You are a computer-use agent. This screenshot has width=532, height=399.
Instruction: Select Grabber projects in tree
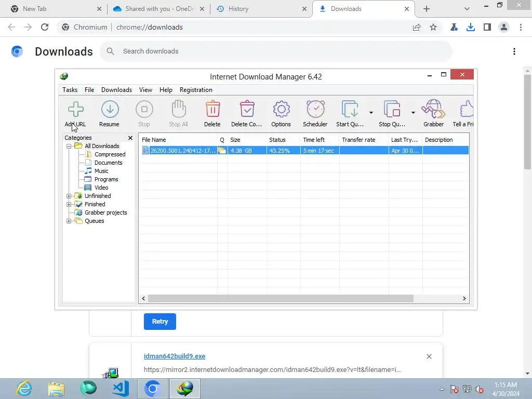[106, 212]
